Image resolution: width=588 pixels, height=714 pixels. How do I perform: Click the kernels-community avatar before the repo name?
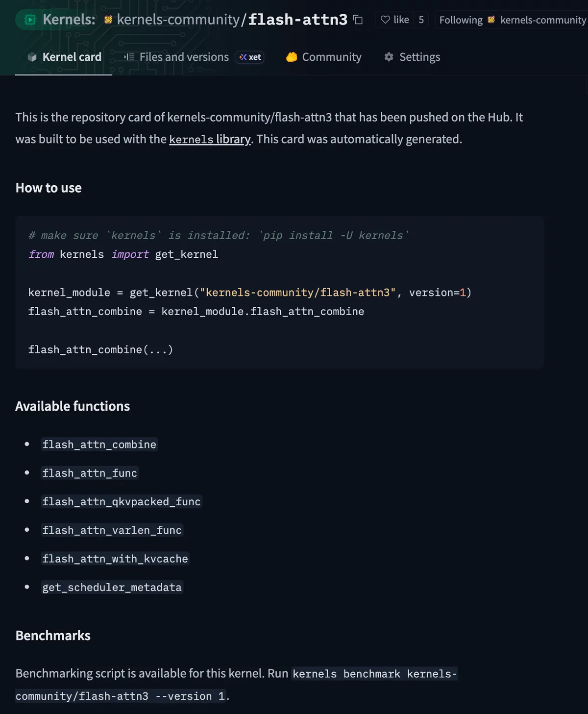(x=108, y=20)
